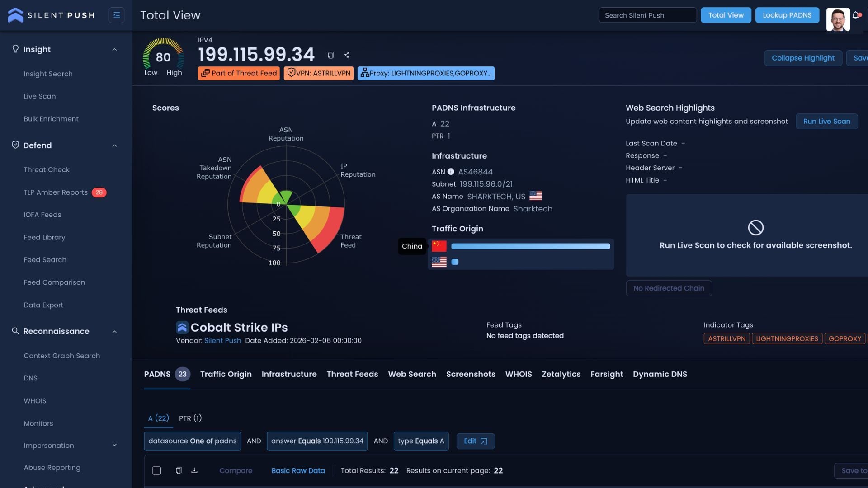Click the VPN: ASTRILLVPN badge
868x488 pixels.
coord(319,73)
